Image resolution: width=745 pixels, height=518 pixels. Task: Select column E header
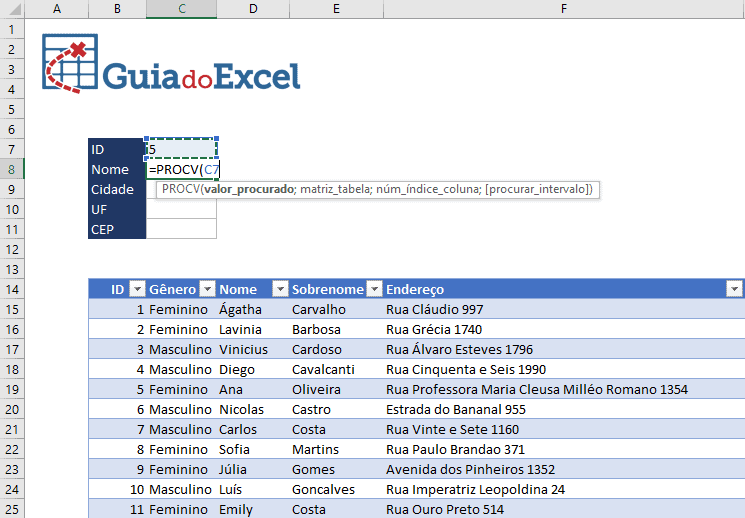336,9
